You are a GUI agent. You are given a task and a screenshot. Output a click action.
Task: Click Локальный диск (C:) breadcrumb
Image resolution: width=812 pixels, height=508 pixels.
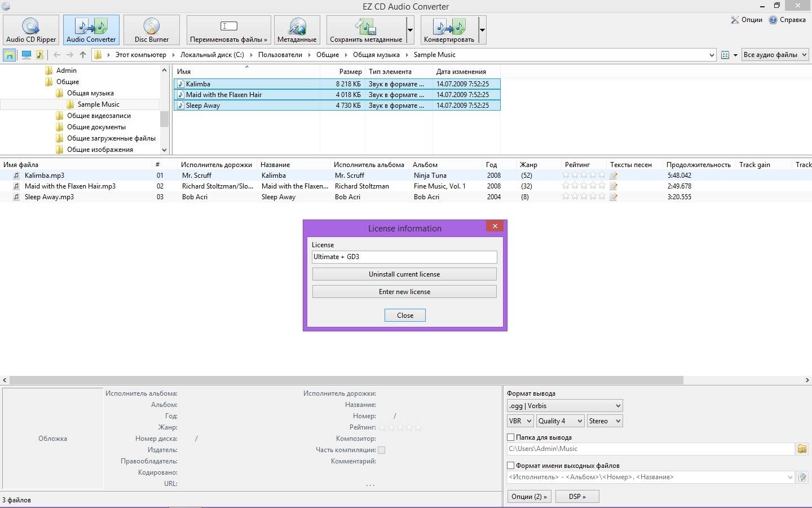click(x=212, y=55)
